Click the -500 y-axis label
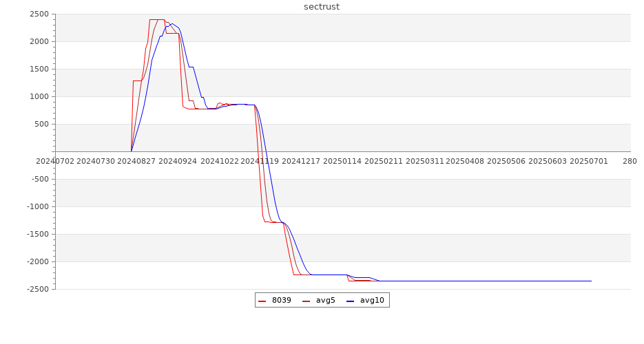 tap(41, 179)
